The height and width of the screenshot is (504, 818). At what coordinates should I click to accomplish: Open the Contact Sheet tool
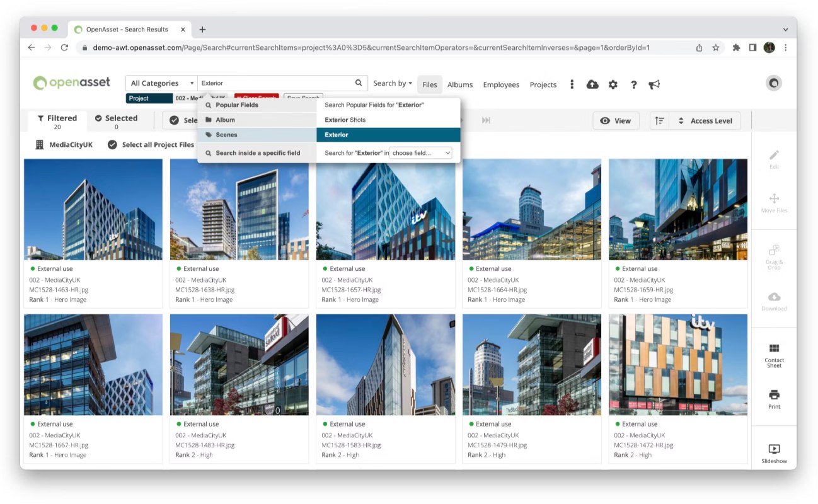(x=774, y=356)
